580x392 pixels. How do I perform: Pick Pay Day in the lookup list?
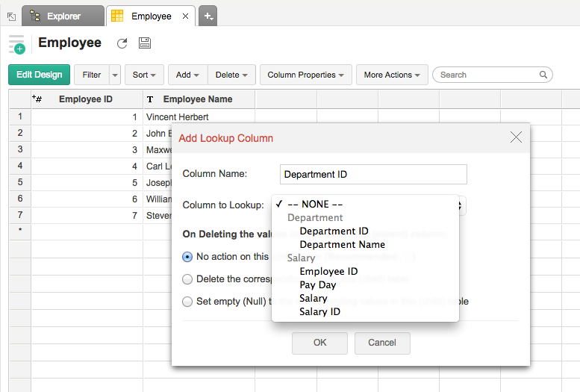point(318,284)
